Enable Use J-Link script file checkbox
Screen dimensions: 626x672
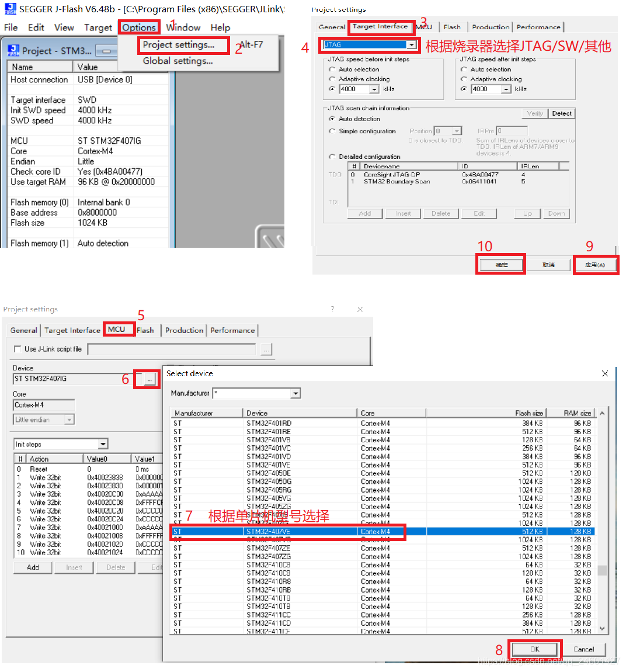click(x=18, y=349)
